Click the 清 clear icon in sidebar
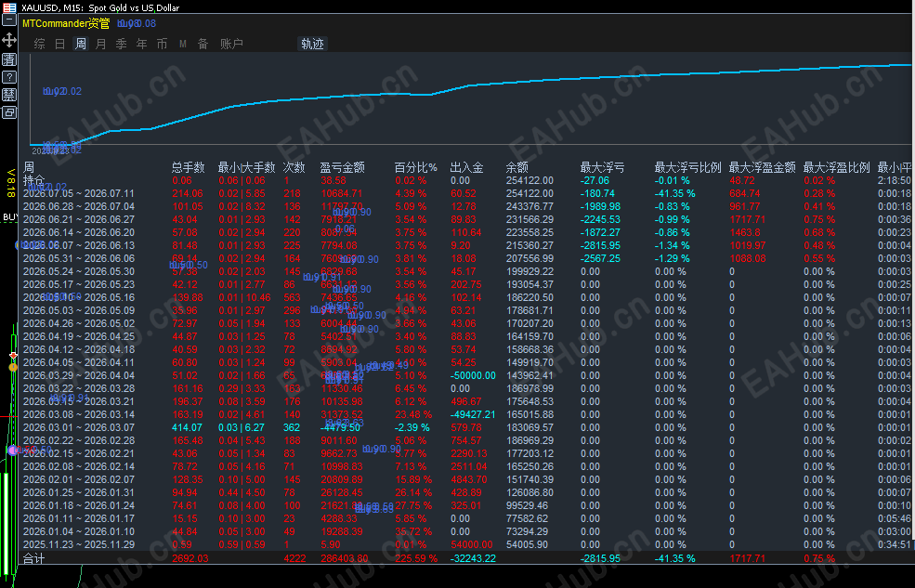 [9, 59]
